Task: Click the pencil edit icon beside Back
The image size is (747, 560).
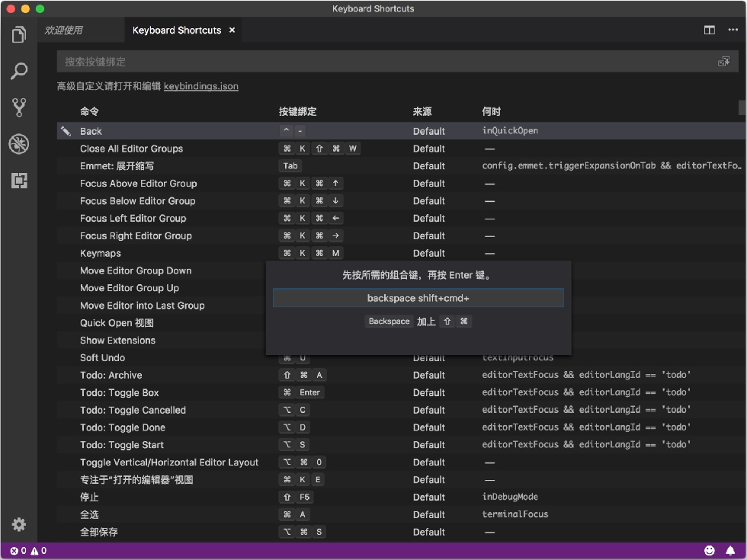Action: pyautogui.click(x=66, y=131)
